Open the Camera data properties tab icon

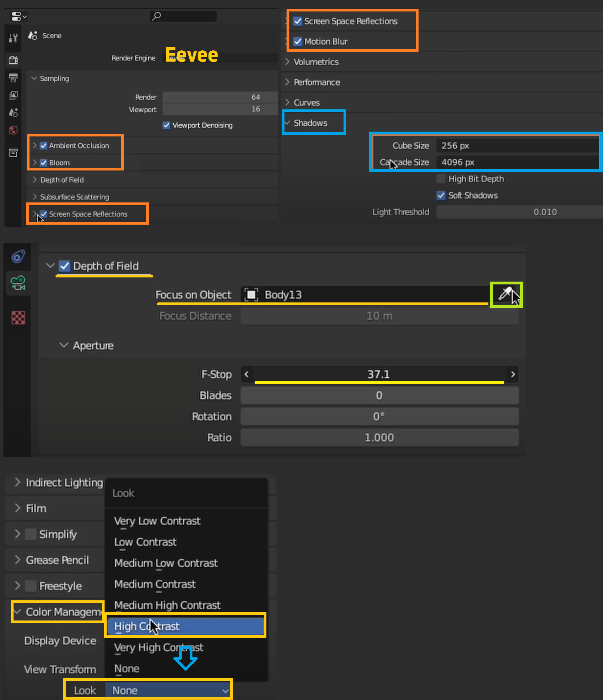[x=18, y=283]
